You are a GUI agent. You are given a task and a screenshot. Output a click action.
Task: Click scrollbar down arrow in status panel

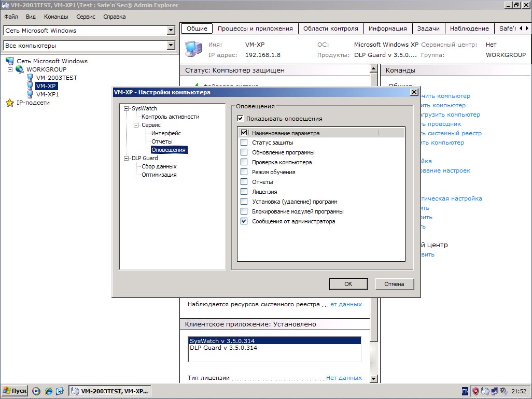coord(373,378)
